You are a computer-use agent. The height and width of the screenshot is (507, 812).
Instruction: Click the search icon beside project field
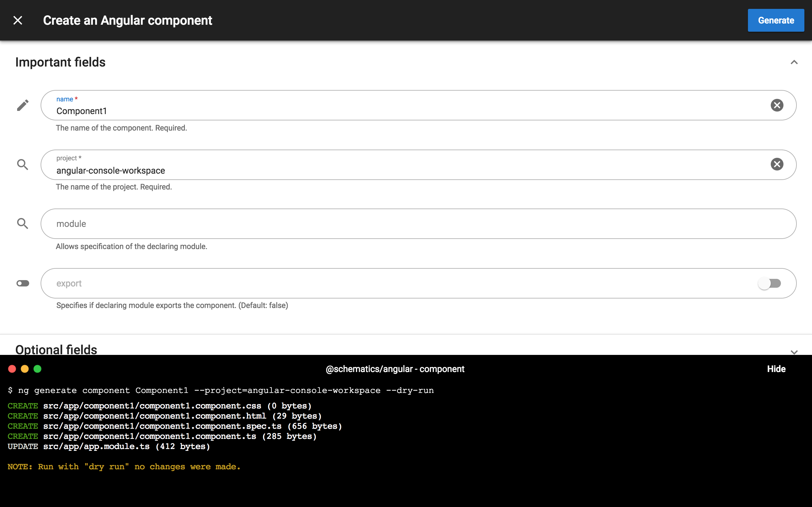(23, 164)
